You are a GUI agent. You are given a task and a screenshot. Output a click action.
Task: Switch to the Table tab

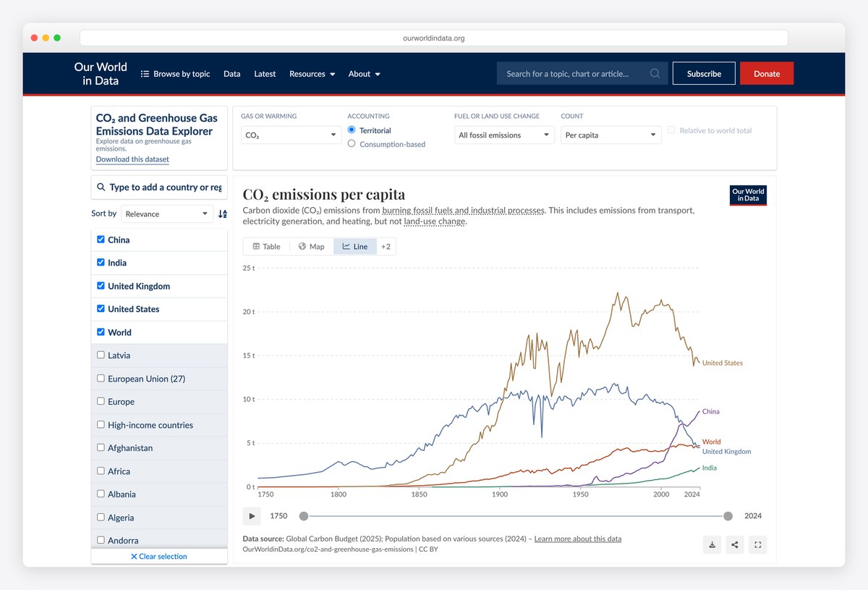[x=266, y=246]
